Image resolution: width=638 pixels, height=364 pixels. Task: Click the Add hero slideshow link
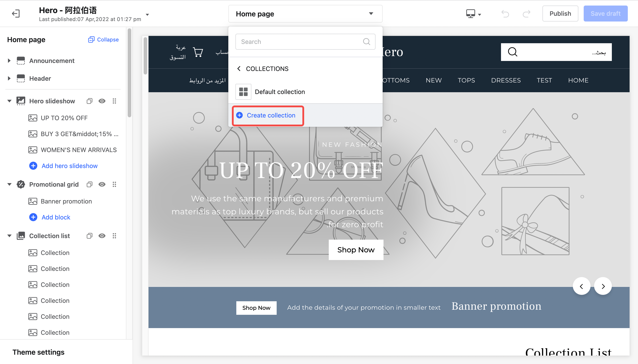point(70,166)
